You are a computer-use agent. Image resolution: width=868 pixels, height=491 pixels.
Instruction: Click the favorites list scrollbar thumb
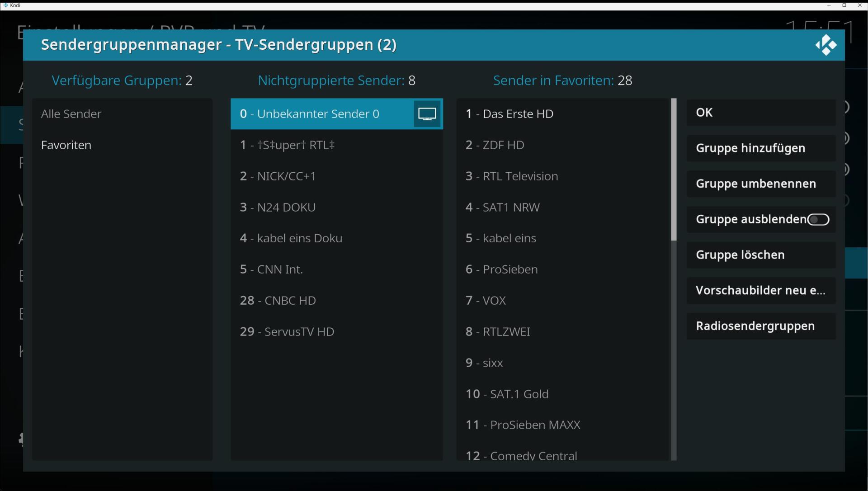pyautogui.click(x=674, y=170)
